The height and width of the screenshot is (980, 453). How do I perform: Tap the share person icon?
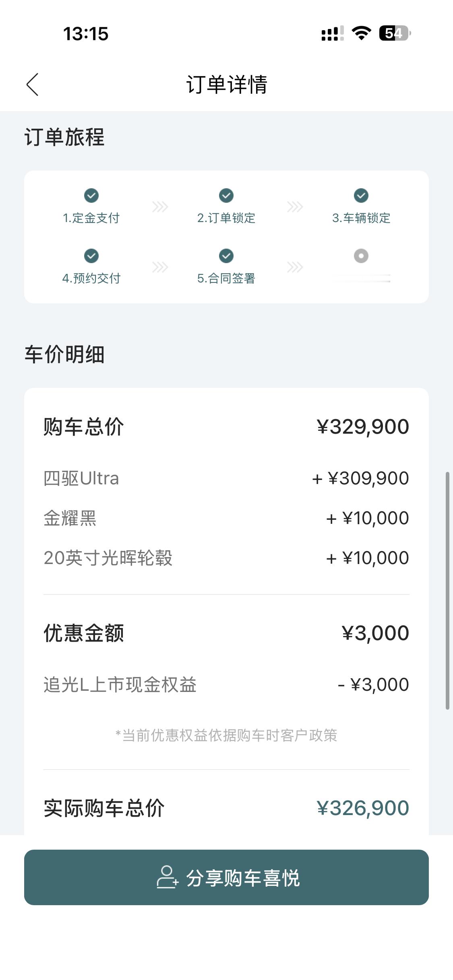click(x=167, y=877)
